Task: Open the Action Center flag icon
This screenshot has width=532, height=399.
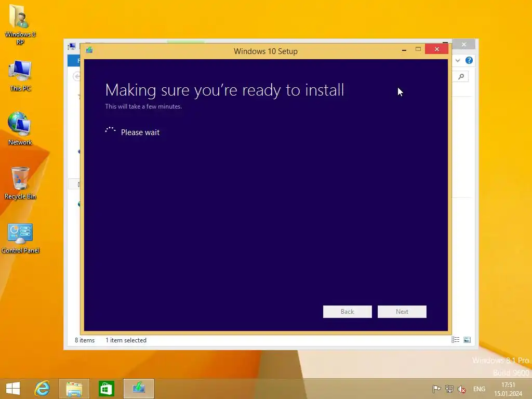Action: point(436,389)
